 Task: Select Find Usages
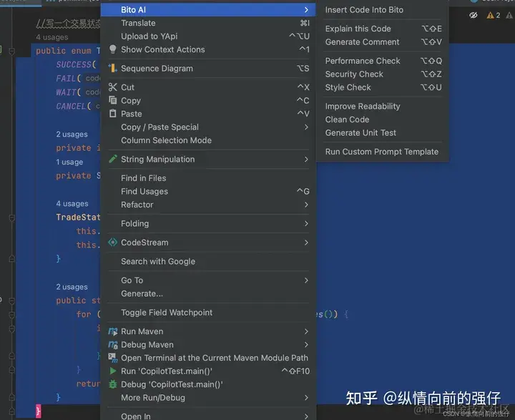(208, 191)
